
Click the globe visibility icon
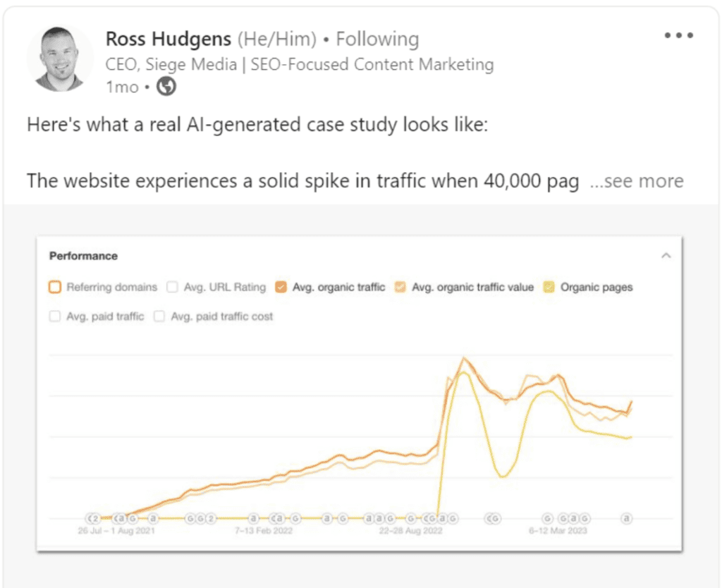point(166,87)
